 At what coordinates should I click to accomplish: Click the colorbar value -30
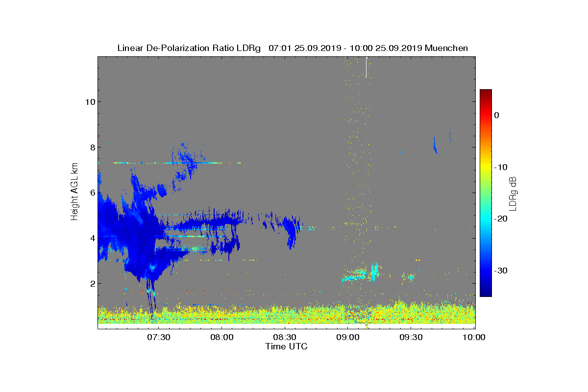(500, 271)
